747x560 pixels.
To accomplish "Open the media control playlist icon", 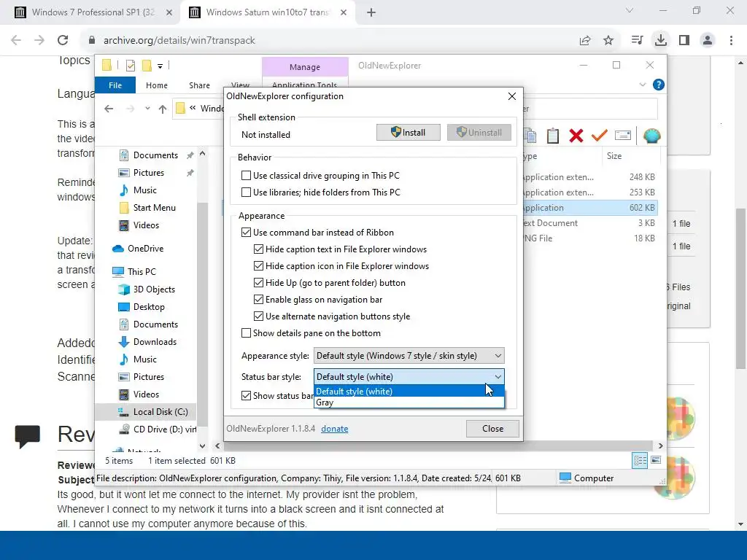I will (x=637, y=40).
